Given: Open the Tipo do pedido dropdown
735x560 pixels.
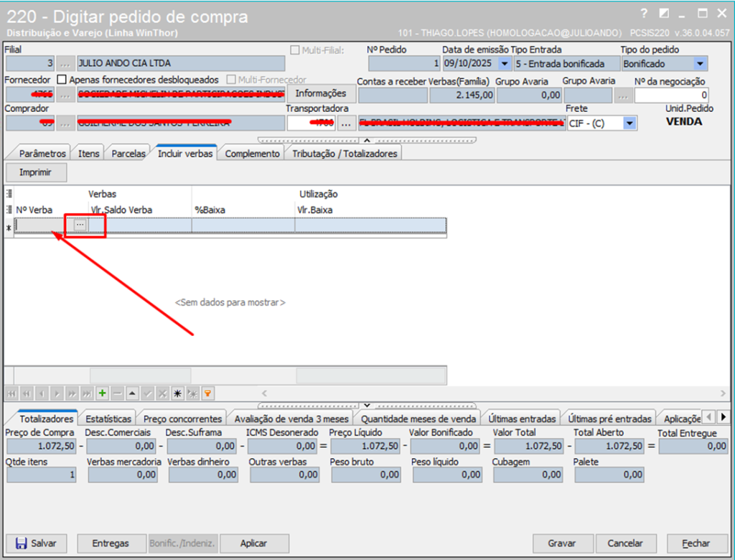Looking at the screenshot, I should coord(700,64).
